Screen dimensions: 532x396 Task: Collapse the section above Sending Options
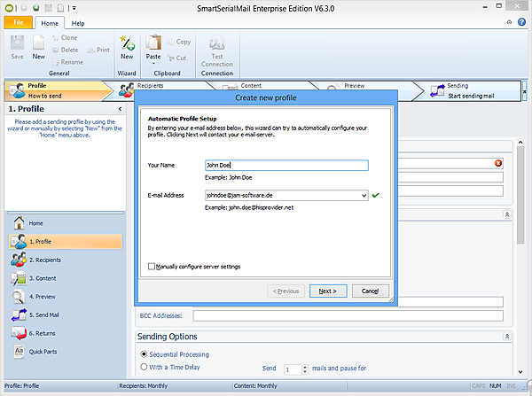coord(507,214)
